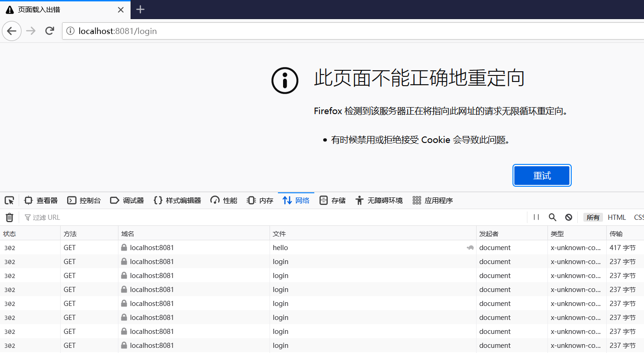Open request blocking panel icon
644x353 pixels.
click(568, 217)
